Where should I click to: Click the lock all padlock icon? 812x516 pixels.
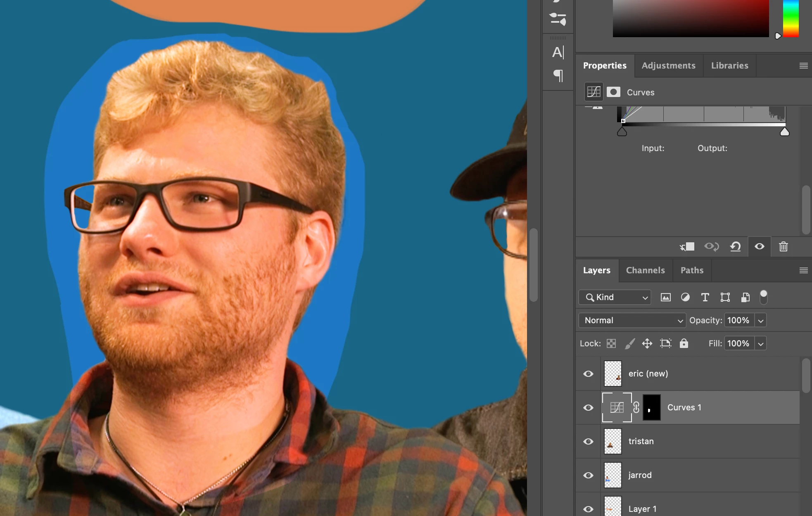coord(684,343)
